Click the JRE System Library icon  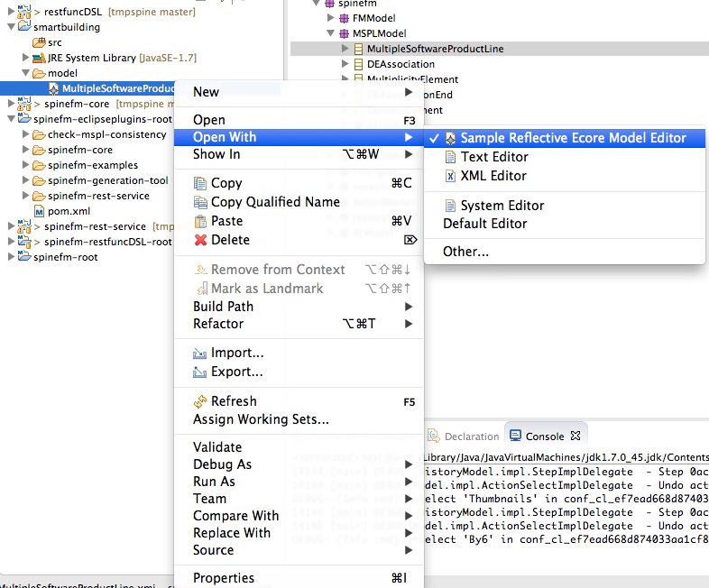tap(40, 58)
